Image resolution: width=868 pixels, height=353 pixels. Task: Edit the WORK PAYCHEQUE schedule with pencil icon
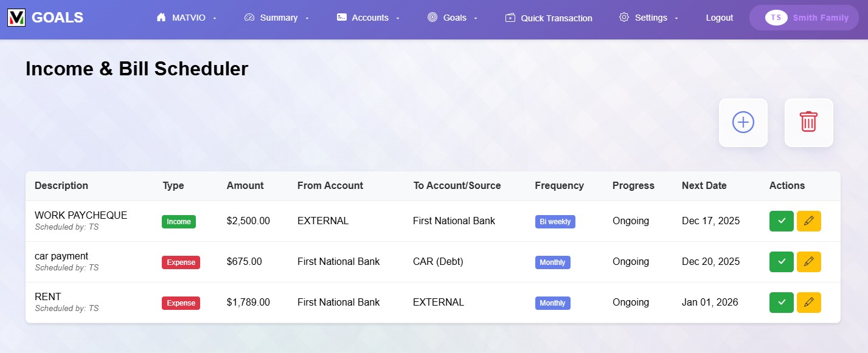tap(808, 221)
